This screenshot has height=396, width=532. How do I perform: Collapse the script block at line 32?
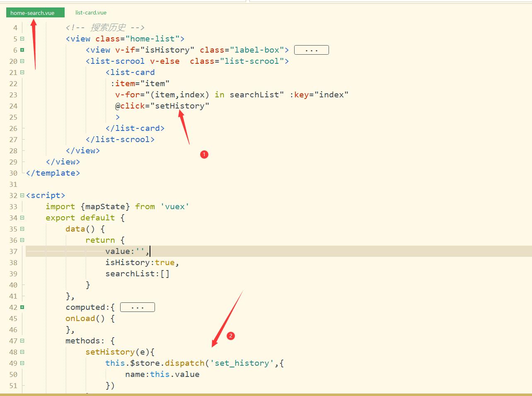point(22,196)
